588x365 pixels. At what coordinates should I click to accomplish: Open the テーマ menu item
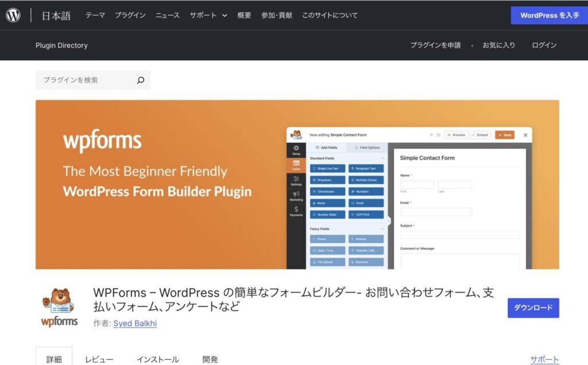(95, 15)
